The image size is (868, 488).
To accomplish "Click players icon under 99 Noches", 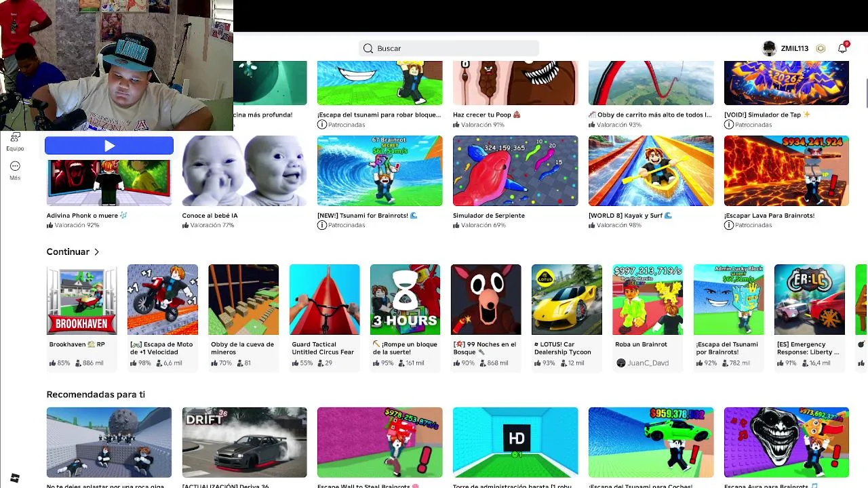I will click(x=482, y=363).
